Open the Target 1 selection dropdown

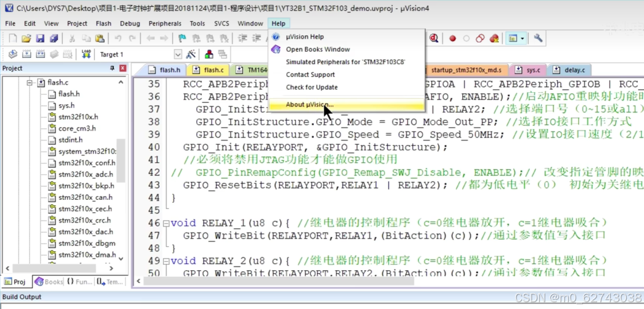[178, 54]
